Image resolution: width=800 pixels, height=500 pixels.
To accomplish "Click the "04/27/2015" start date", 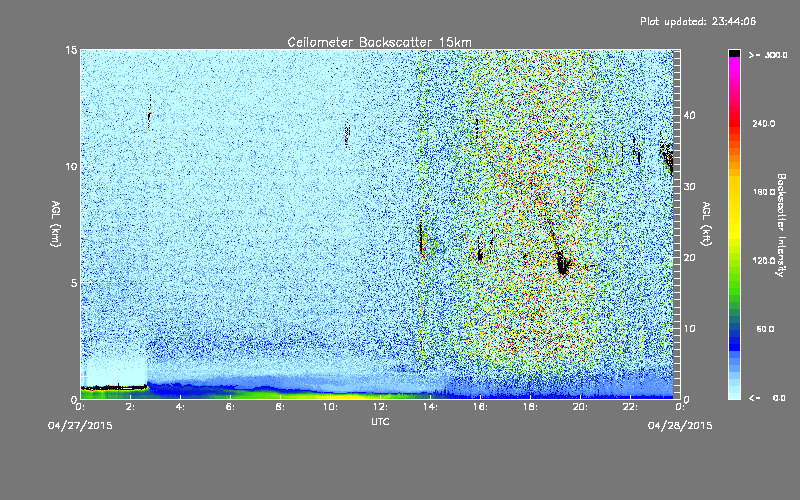I will [80, 426].
